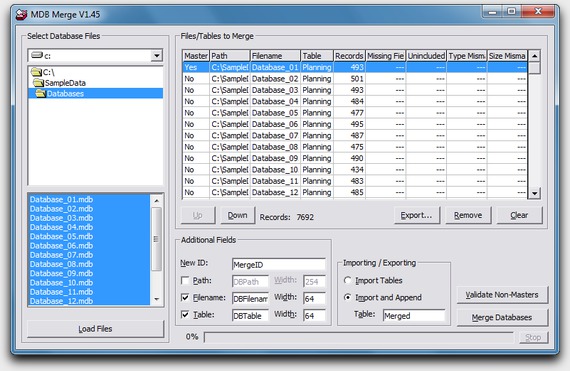Image resolution: width=570 pixels, height=371 pixels.
Task: Select Database_11.mdb in file list
Action: (x=89, y=292)
